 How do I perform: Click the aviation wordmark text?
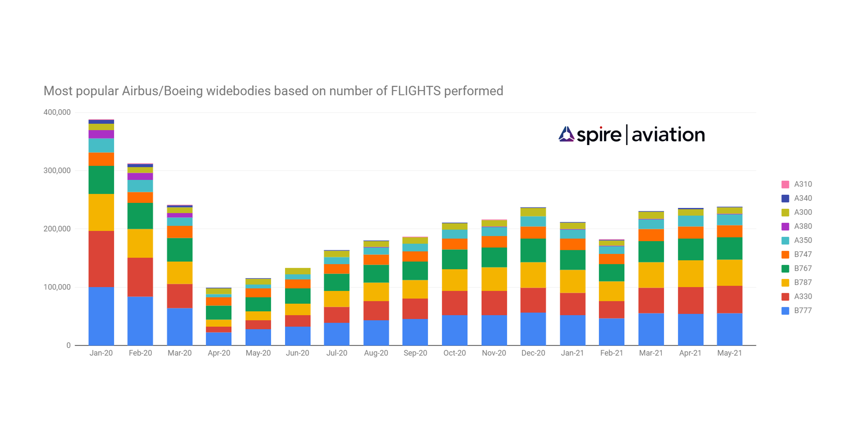click(668, 135)
